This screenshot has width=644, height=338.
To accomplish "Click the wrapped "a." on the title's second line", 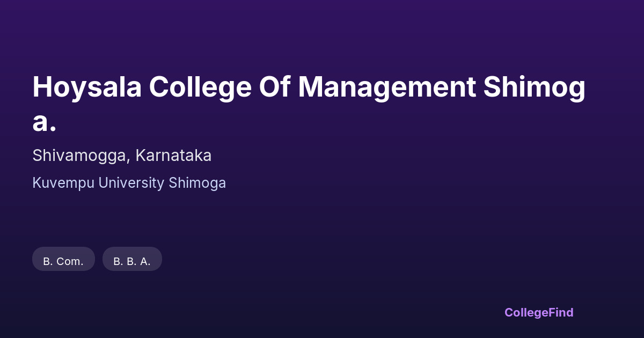I will pyautogui.click(x=44, y=122).
